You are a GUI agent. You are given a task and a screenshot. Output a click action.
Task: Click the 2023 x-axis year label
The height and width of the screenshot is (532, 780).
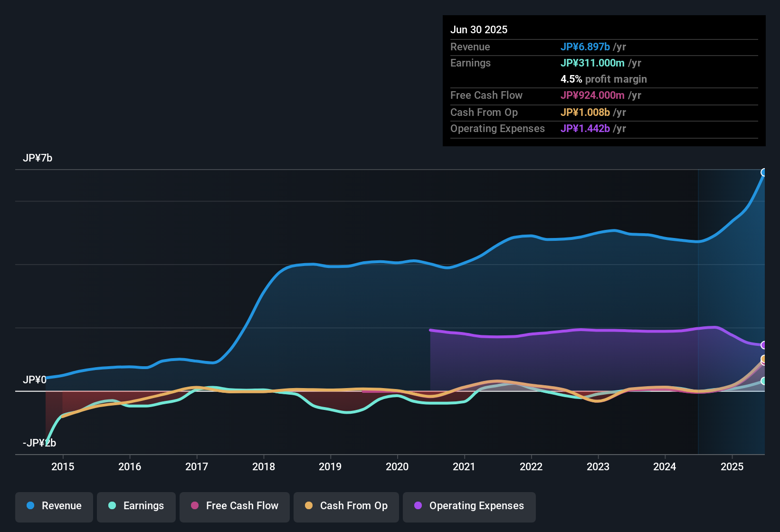click(x=598, y=467)
